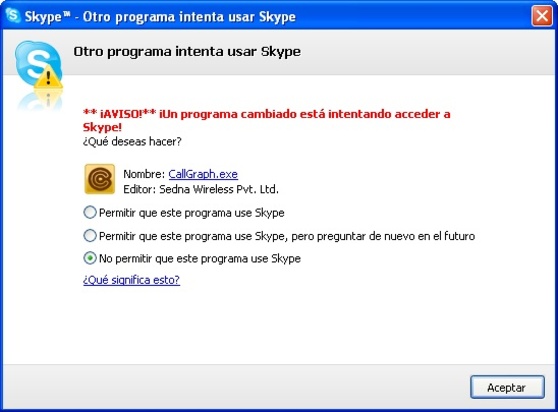Click the Aceptar button
Image resolution: width=558 pixels, height=412 pixels.
(x=507, y=387)
